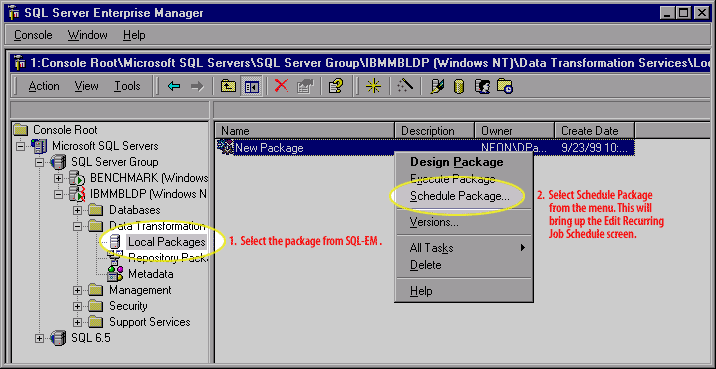Choose Execute Package from context menu
Screen dimensions: 716x369
(463, 179)
